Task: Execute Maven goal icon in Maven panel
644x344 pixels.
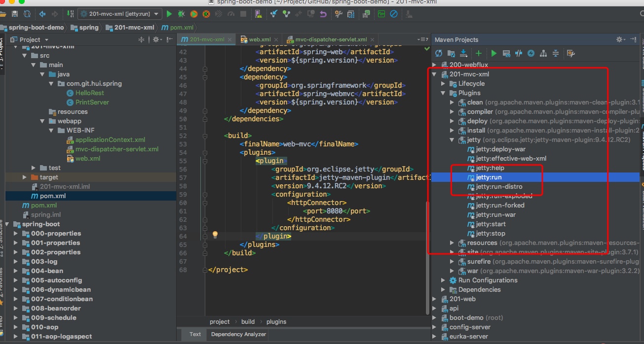Action: [506, 53]
